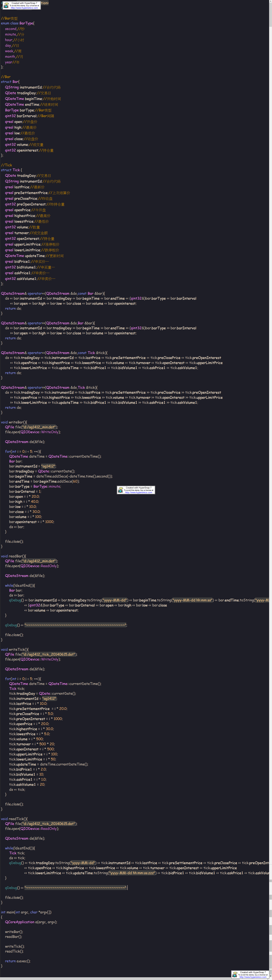Click the return a.exec() statement
Viewport: 272px width, 980px height.
[x=18, y=961]
